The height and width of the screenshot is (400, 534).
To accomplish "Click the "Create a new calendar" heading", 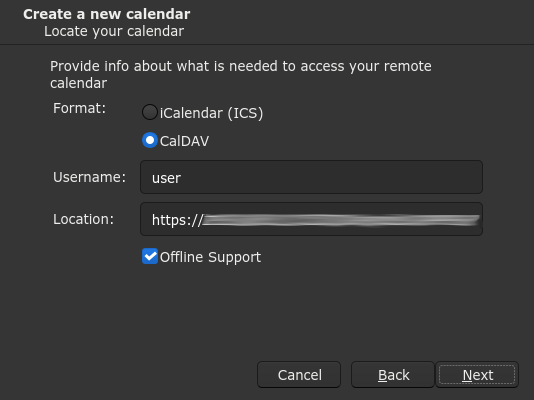I will [107, 14].
